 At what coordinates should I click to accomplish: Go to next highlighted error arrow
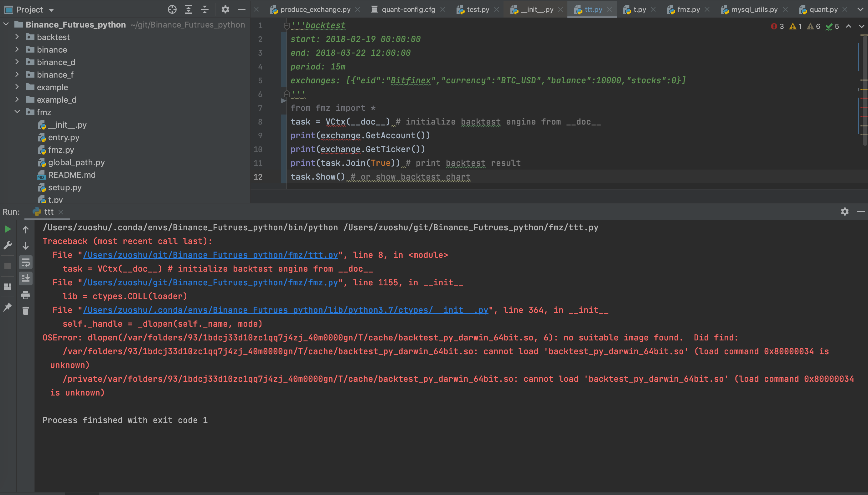pos(861,26)
